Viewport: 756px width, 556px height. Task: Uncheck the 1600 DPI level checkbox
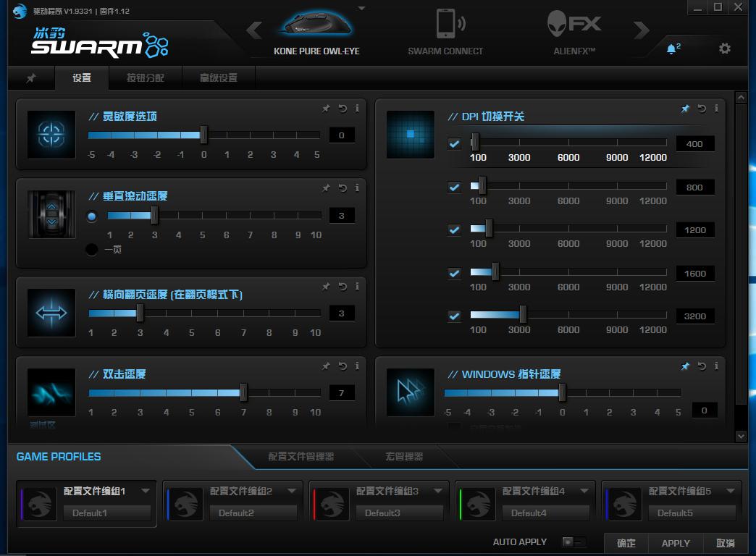point(454,274)
